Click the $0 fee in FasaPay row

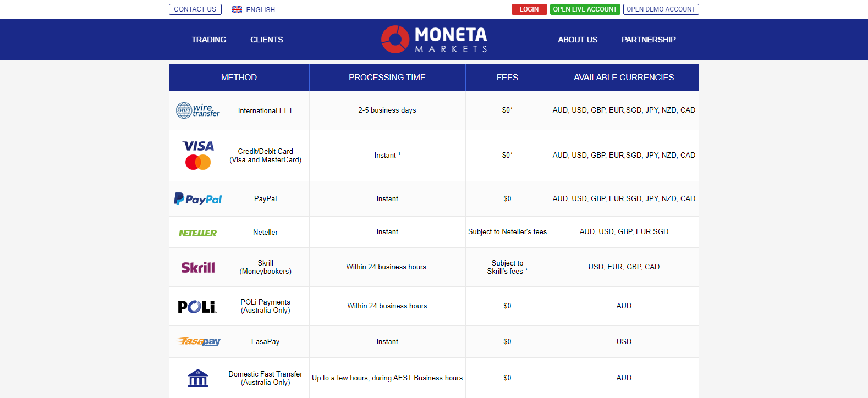coord(507,342)
